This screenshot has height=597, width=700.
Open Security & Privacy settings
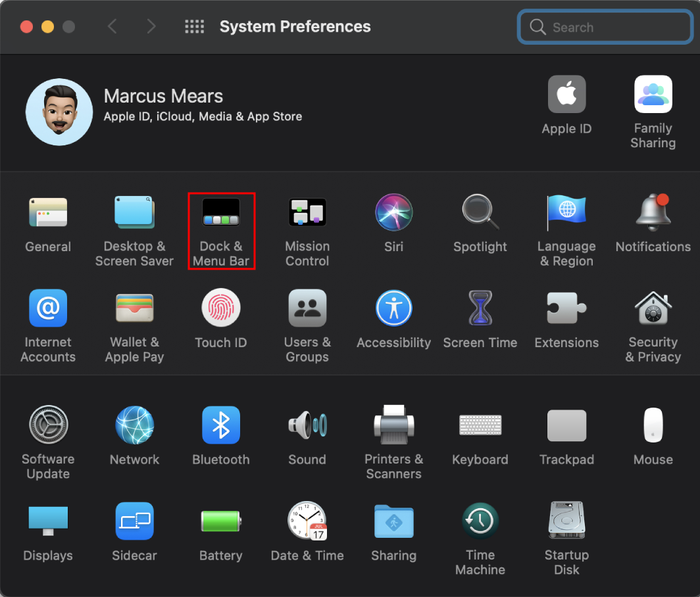(653, 308)
